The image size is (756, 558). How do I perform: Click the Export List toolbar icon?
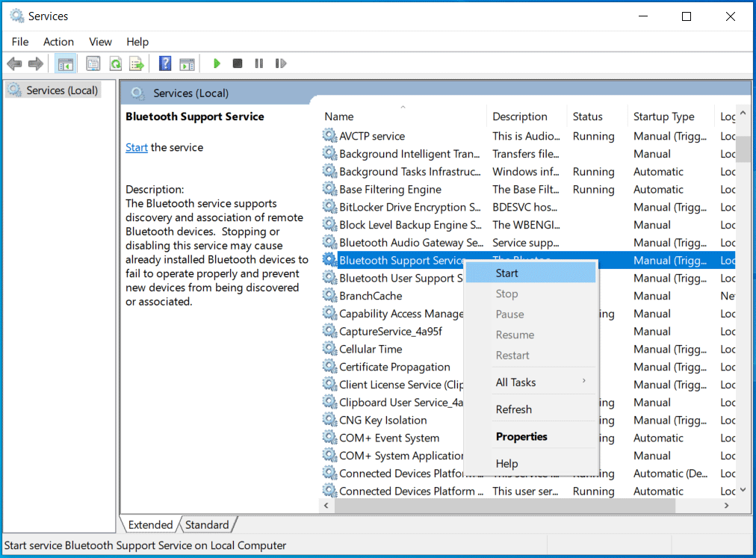click(136, 63)
